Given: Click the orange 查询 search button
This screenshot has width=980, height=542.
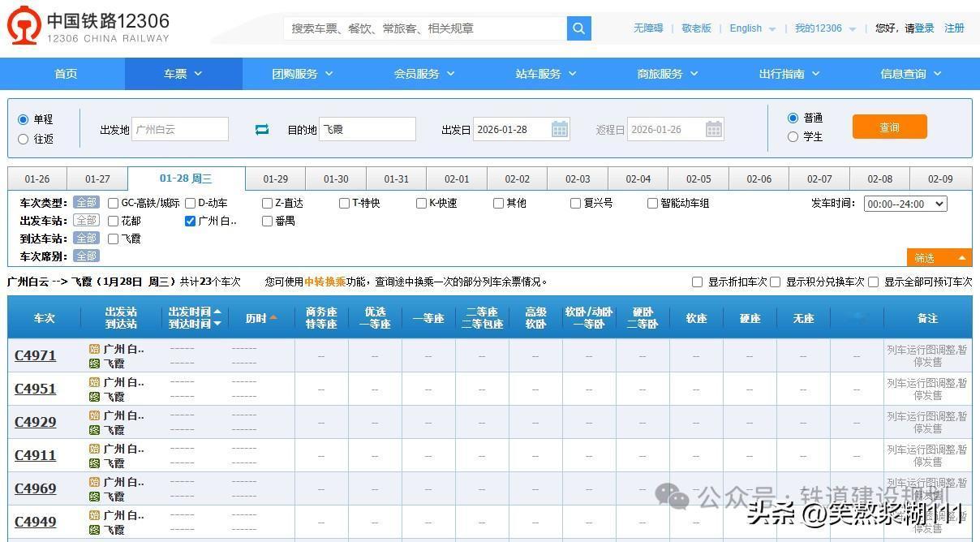Looking at the screenshot, I should click(x=889, y=127).
